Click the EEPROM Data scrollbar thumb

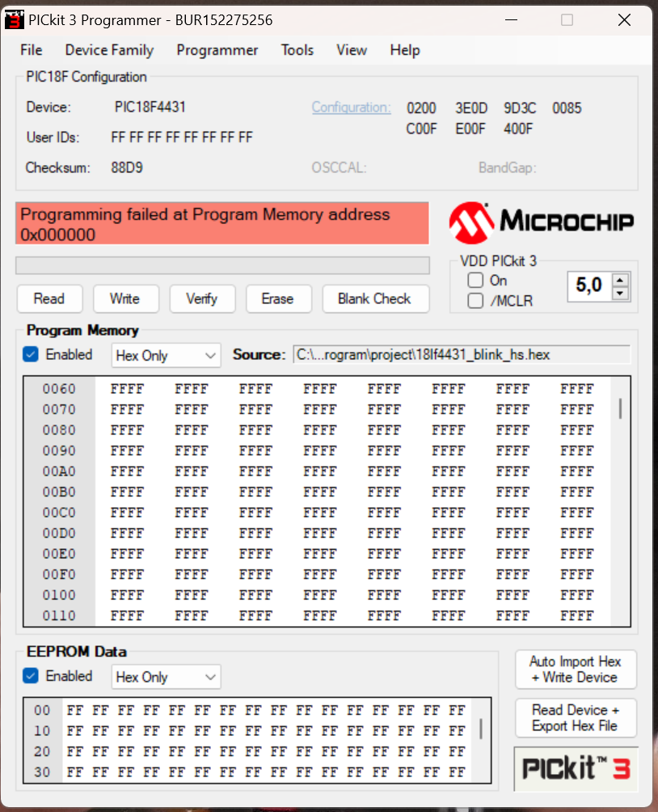pyautogui.click(x=481, y=729)
